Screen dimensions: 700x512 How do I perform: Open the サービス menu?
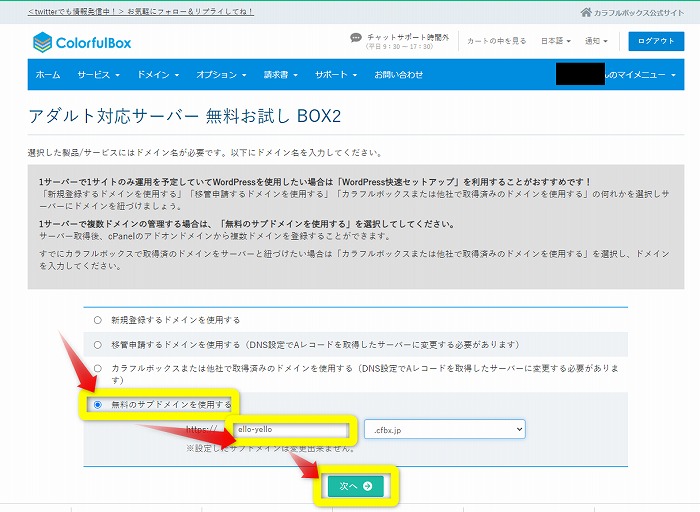[x=98, y=75]
